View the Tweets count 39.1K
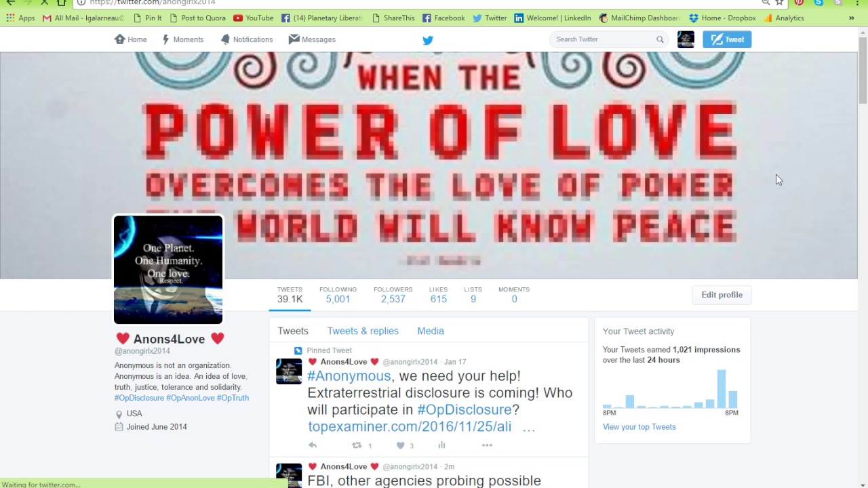The width and height of the screenshot is (868, 488). (x=290, y=295)
